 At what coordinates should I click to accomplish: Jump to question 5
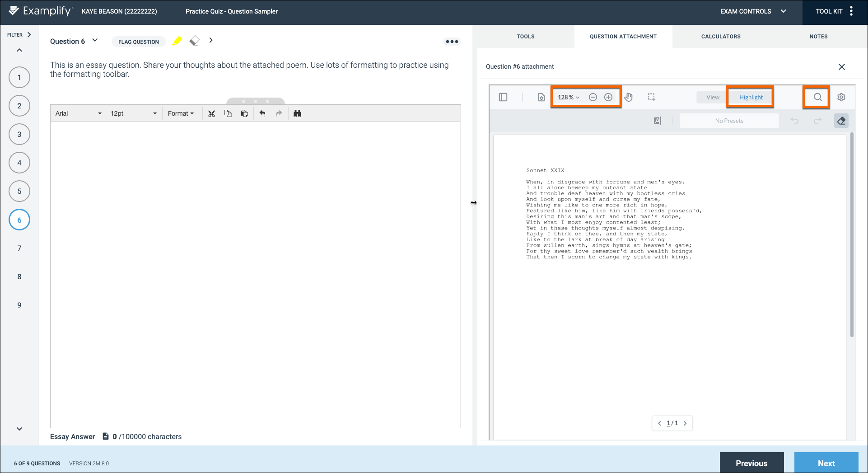pyautogui.click(x=19, y=191)
